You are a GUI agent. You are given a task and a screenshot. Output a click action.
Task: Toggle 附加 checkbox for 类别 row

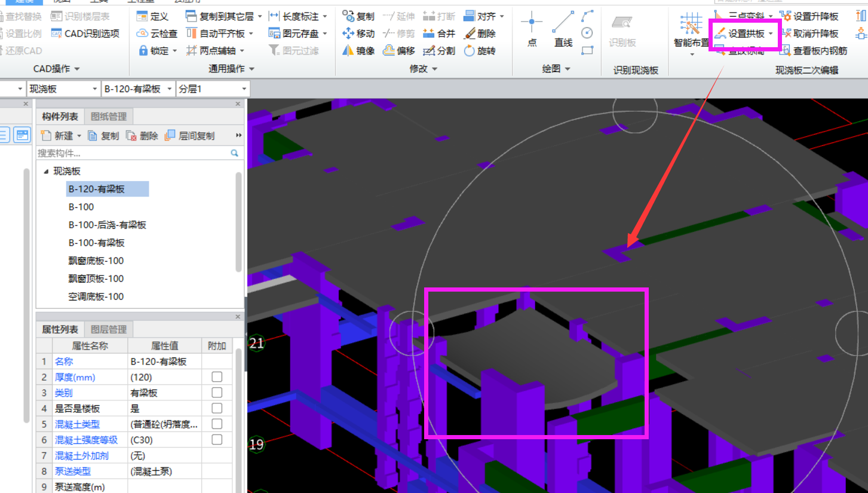pos(217,393)
